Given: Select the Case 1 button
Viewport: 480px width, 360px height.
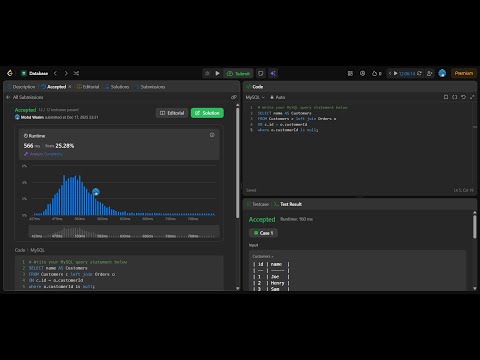Looking at the screenshot, I should click(x=263, y=233).
